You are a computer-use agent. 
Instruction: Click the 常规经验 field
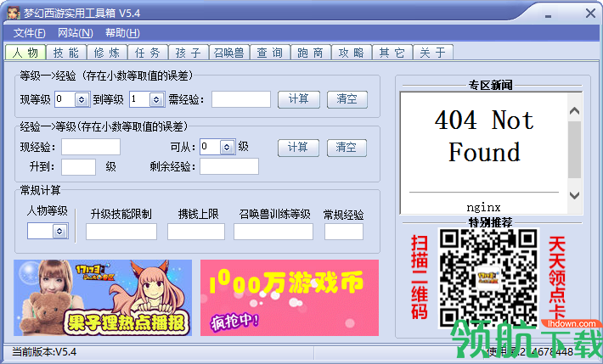click(344, 232)
